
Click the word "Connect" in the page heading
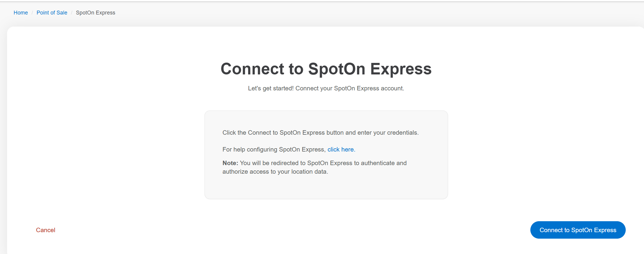coord(252,69)
